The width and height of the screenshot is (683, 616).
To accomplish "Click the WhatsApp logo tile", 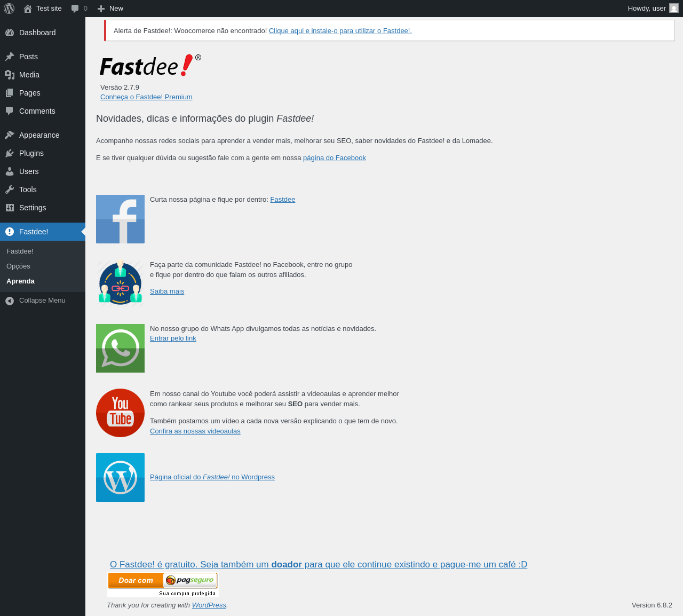I will point(120,348).
